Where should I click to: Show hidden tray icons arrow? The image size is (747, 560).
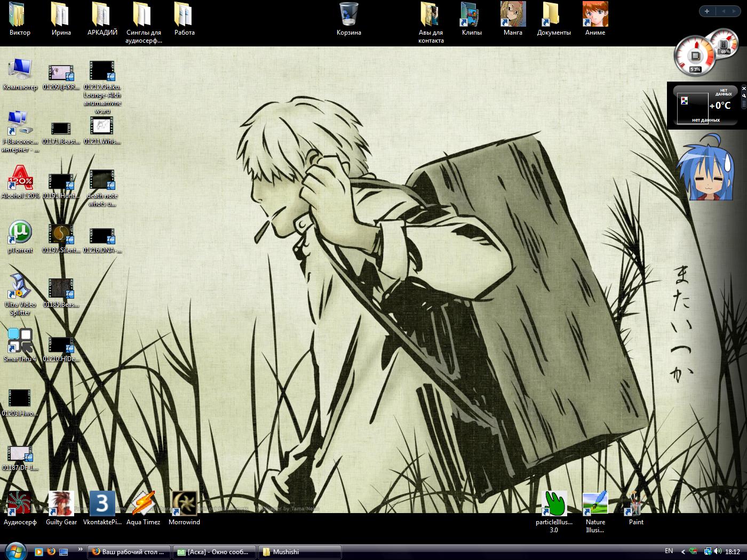click(683, 552)
